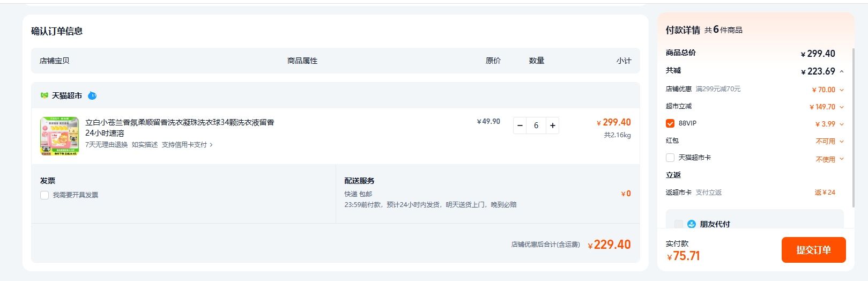Click the 支持信用卡支付 label
Screen dimensions: 868x281
coord(184,145)
